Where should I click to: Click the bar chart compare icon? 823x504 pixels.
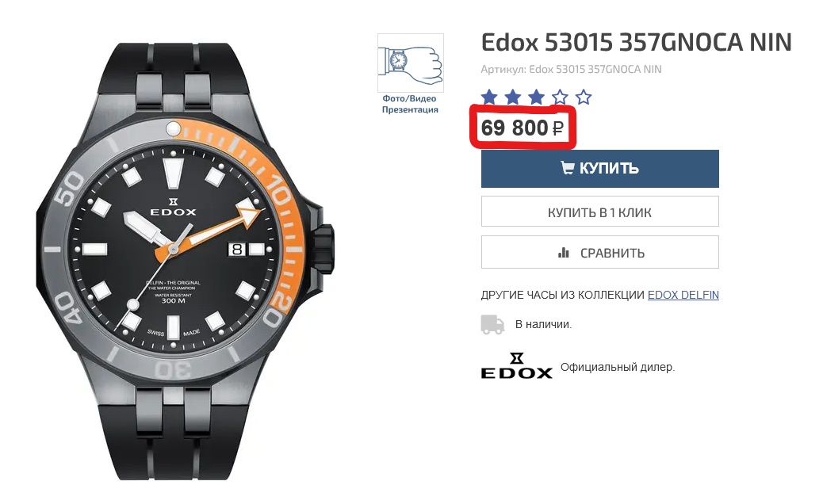[x=563, y=253]
